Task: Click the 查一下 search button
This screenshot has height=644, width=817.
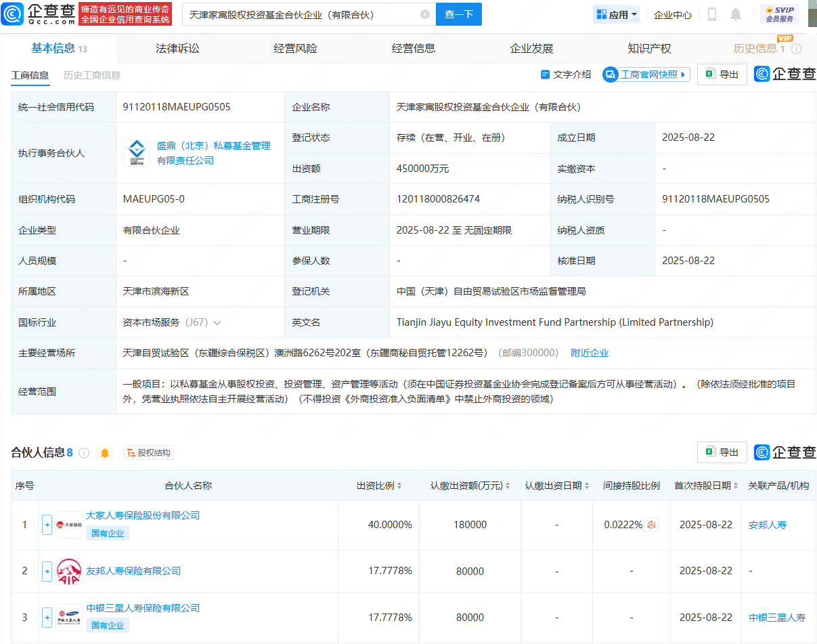Action: pyautogui.click(x=459, y=14)
